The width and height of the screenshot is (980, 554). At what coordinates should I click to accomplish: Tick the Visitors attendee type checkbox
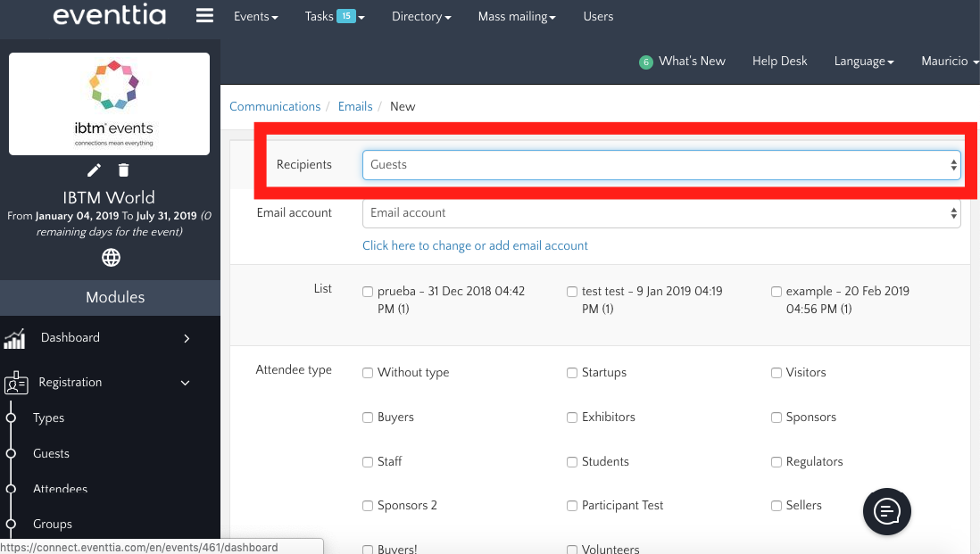pyautogui.click(x=777, y=373)
